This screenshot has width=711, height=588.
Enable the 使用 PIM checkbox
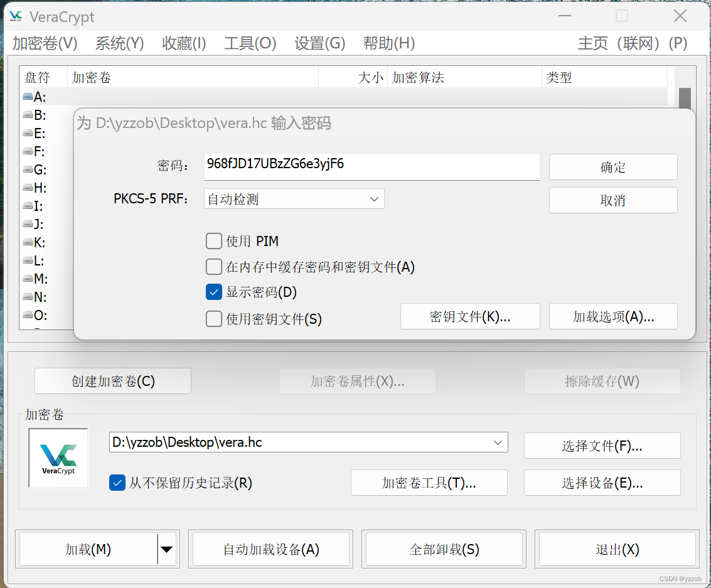[213, 241]
